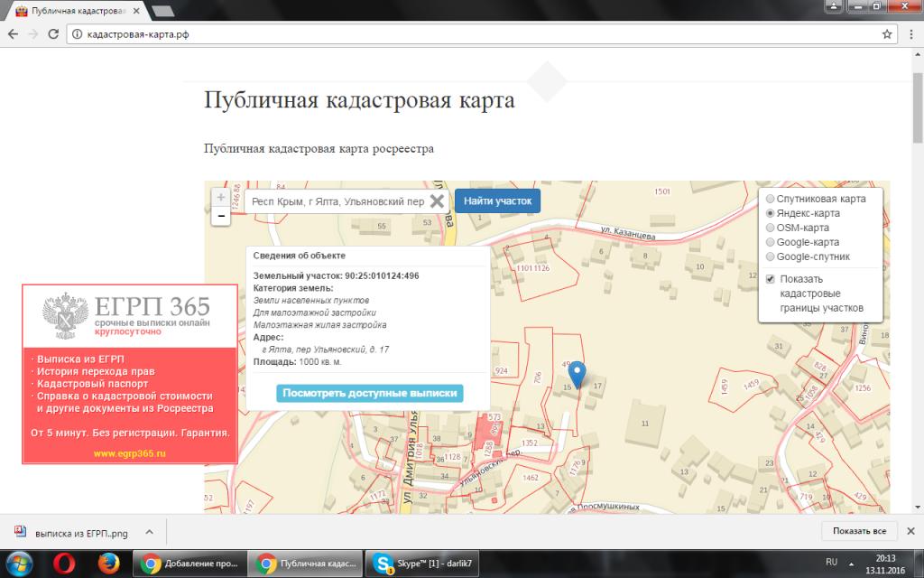The image size is (924, 578).
Task: Open the Chrome three-dot menu
Action: pos(911,34)
